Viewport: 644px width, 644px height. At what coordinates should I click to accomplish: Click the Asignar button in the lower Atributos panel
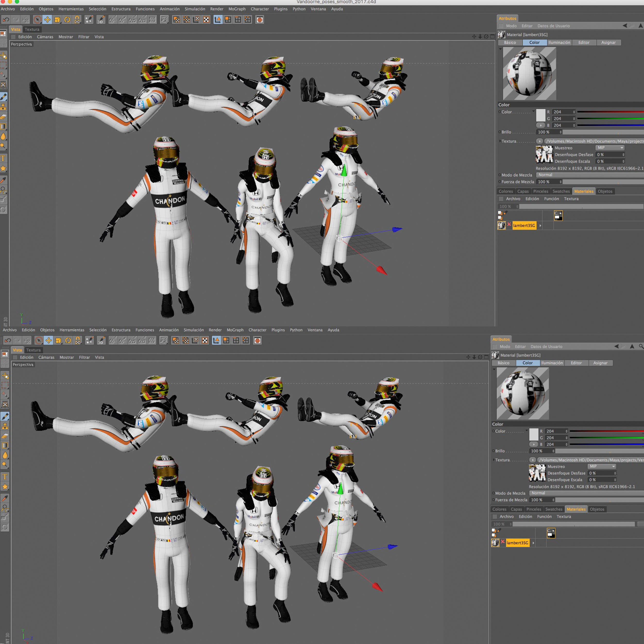point(600,363)
